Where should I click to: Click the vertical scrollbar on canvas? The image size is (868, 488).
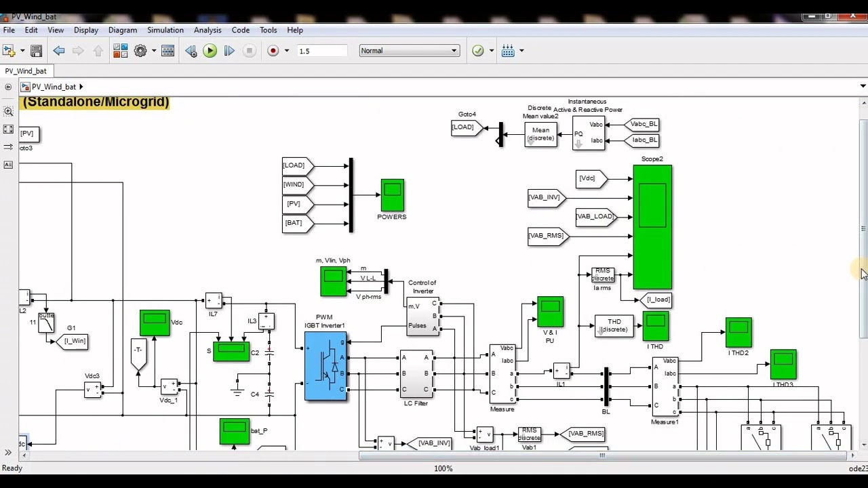pos(863,230)
